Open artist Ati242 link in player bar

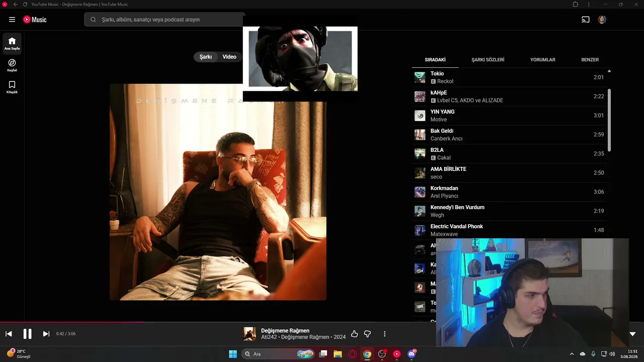point(269,337)
